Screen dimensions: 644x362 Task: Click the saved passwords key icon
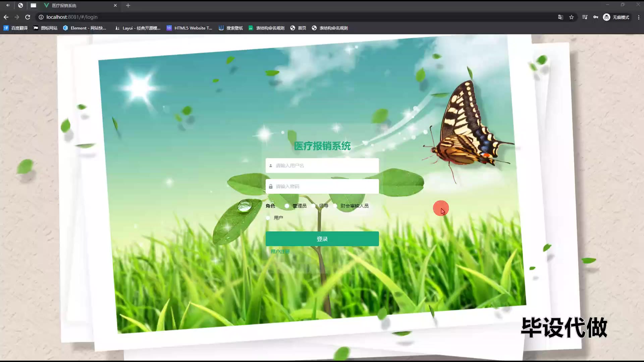(x=596, y=17)
